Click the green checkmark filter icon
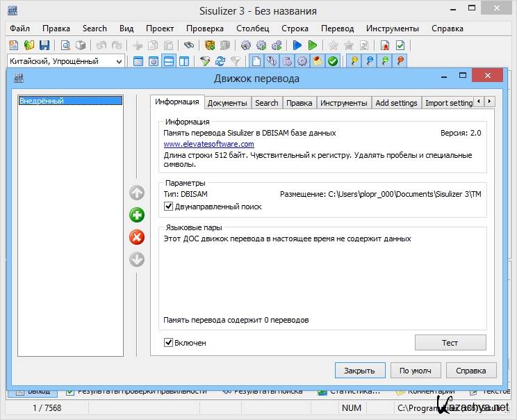Viewport: 517px width, 420px height. (x=333, y=61)
